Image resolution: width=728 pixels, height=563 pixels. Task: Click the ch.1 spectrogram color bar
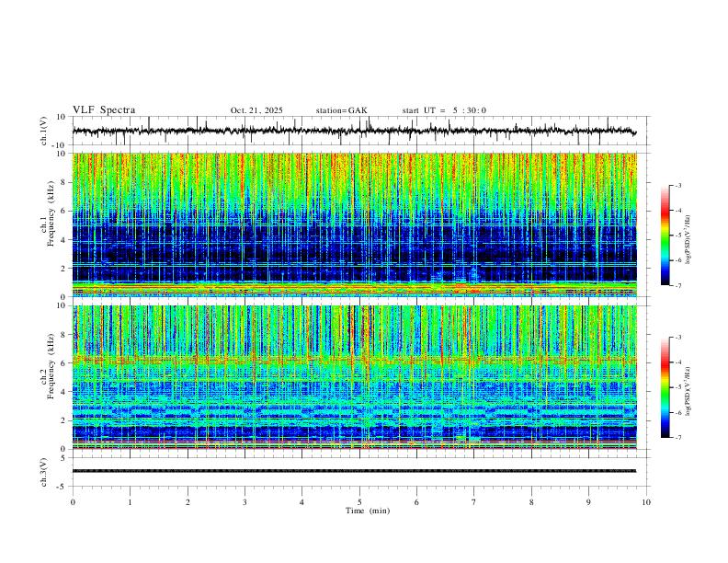(665, 236)
